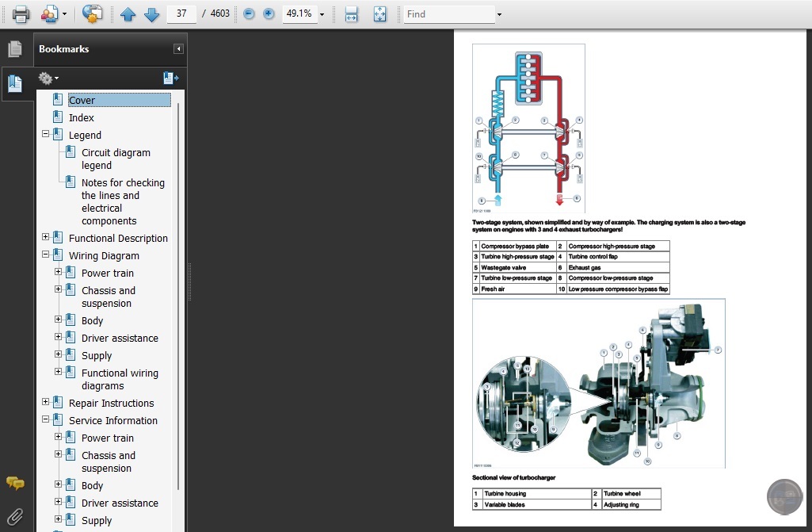The width and height of the screenshot is (812, 532).
Task: Expand Driver assistance under Service Information
Action: (x=58, y=502)
